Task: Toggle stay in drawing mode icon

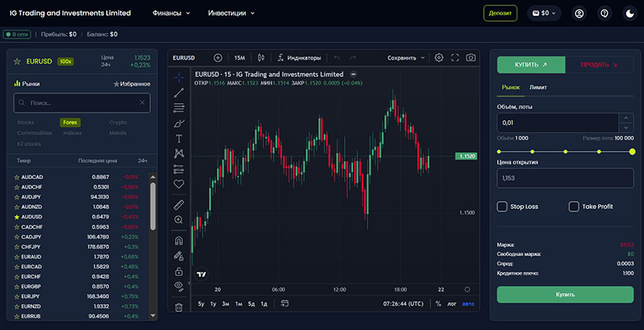Action: pyautogui.click(x=179, y=256)
